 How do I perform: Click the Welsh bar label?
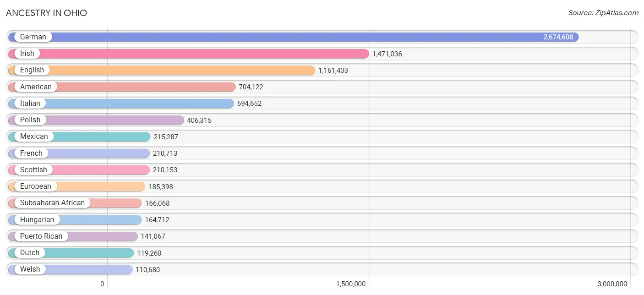pos(30,269)
